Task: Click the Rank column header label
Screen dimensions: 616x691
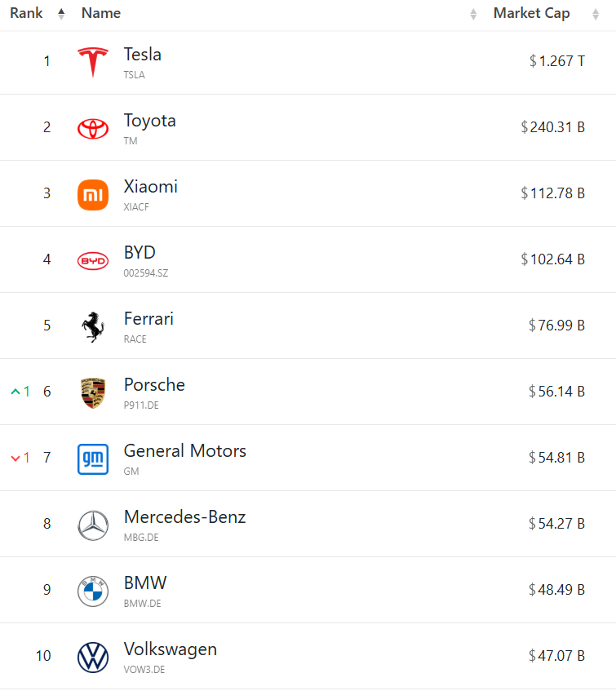Action: [x=26, y=13]
